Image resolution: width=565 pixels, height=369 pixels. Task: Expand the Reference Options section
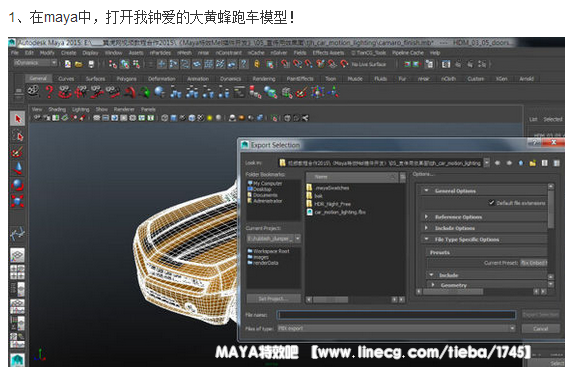click(427, 217)
